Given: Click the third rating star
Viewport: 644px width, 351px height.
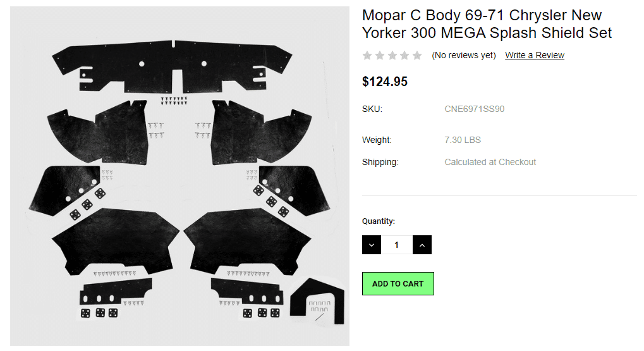Looking at the screenshot, I should pos(392,56).
